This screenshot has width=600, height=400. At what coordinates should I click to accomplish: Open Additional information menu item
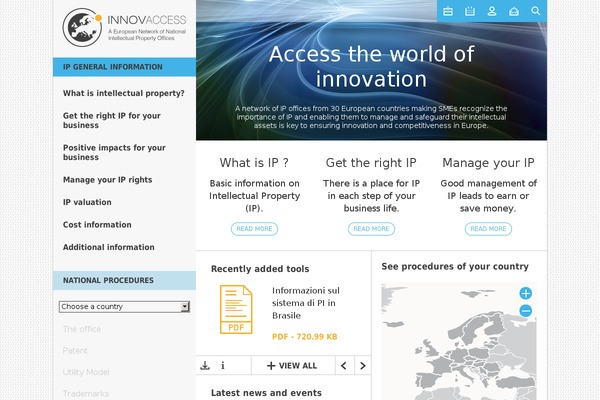coord(109,247)
